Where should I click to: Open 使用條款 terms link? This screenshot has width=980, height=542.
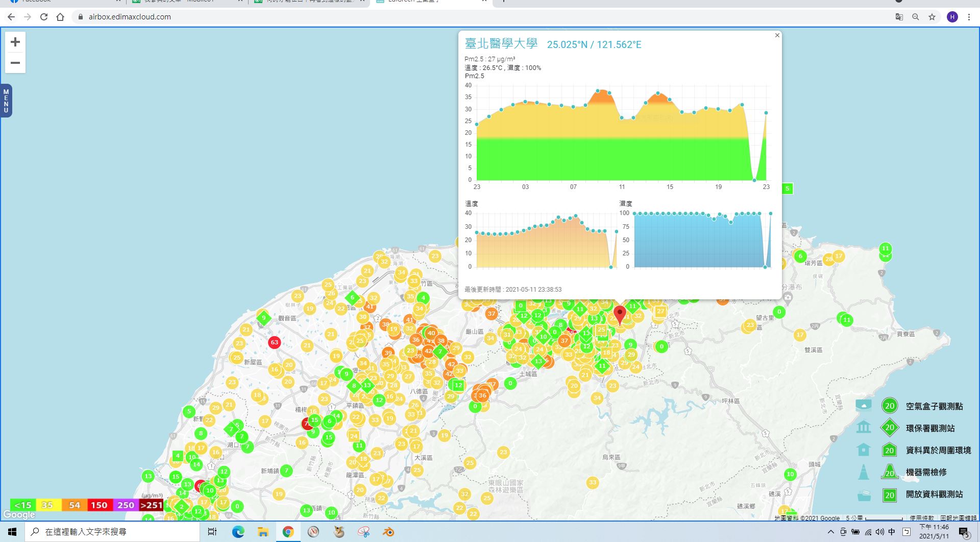(x=922, y=518)
